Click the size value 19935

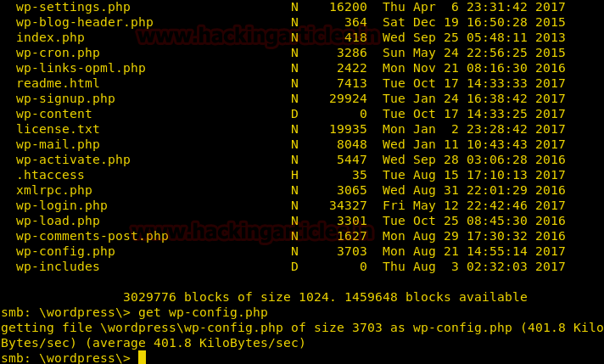(348, 129)
